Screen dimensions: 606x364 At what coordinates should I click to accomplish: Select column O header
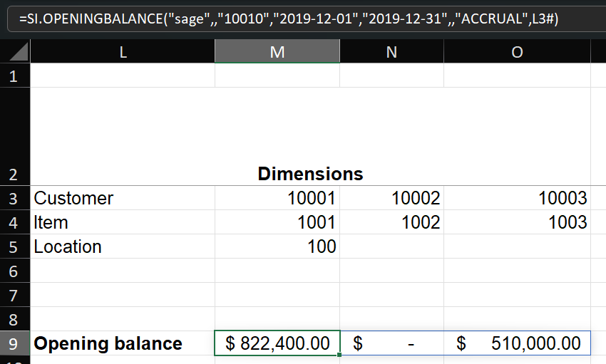[517, 51]
